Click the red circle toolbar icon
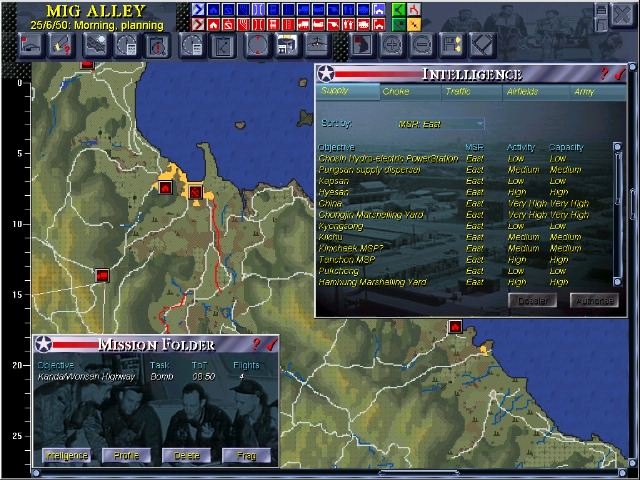 point(257,45)
